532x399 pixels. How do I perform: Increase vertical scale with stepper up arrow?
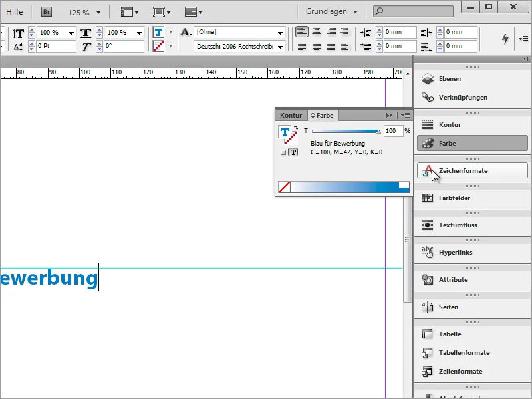31,30
